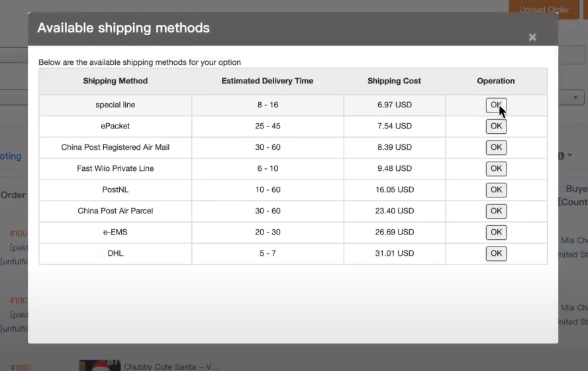The height and width of the screenshot is (371, 588).
Task: Click the ePacket method name
Action: tap(115, 126)
